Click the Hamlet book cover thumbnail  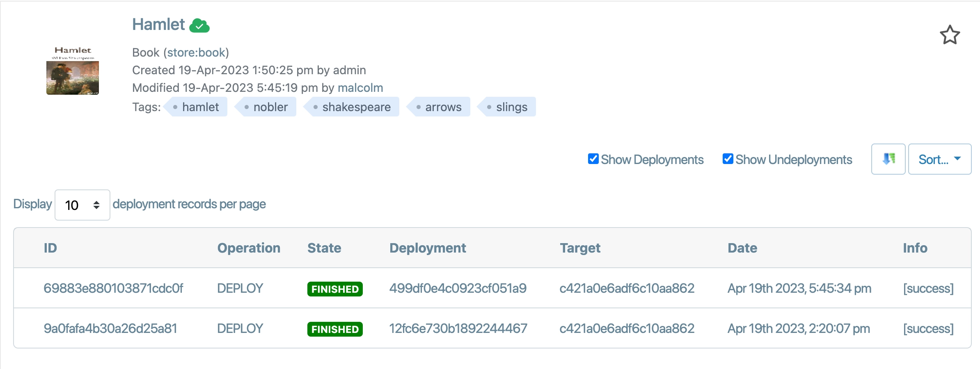(x=73, y=71)
